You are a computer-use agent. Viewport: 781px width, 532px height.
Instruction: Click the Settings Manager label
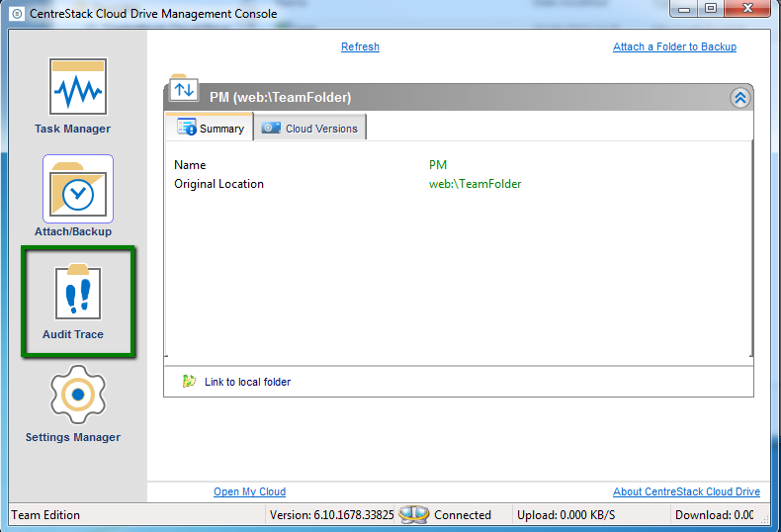pos(73,437)
